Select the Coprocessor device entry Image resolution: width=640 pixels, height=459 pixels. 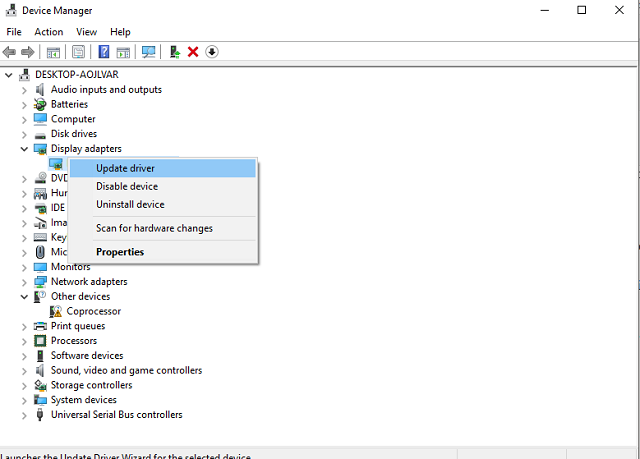click(x=93, y=311)
